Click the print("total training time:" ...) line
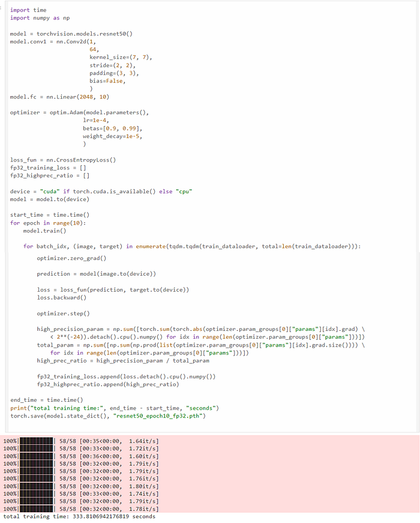 tap(115, 408)
